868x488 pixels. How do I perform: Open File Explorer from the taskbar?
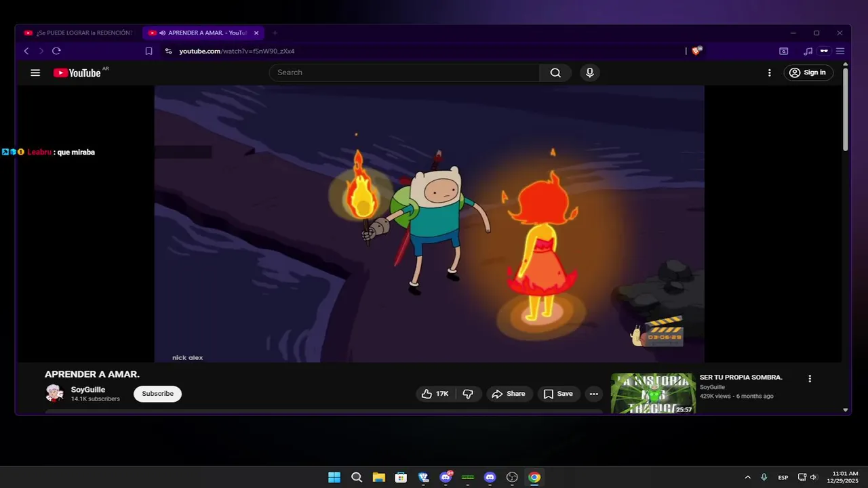(378, 477)
